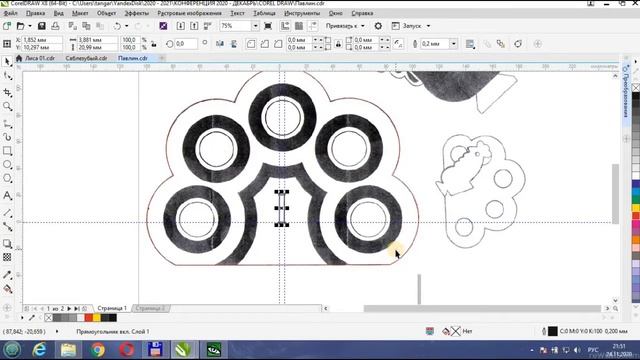Select the Pick tool in the toolbox

click(7, 62)
